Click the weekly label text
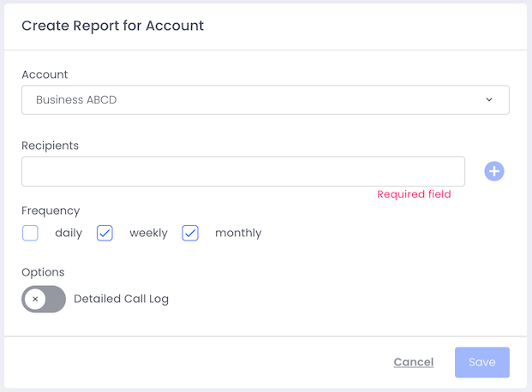The width and height of the screenshot is (532, 392). pos(148,234)
